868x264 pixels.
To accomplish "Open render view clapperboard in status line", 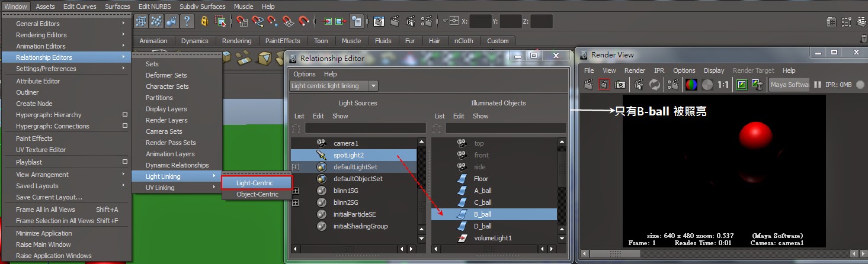I will (x=379, y=22).
